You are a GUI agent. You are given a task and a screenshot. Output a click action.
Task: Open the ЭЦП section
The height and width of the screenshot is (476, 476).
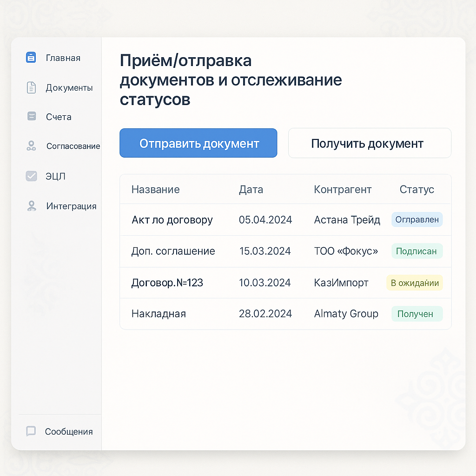56,176
